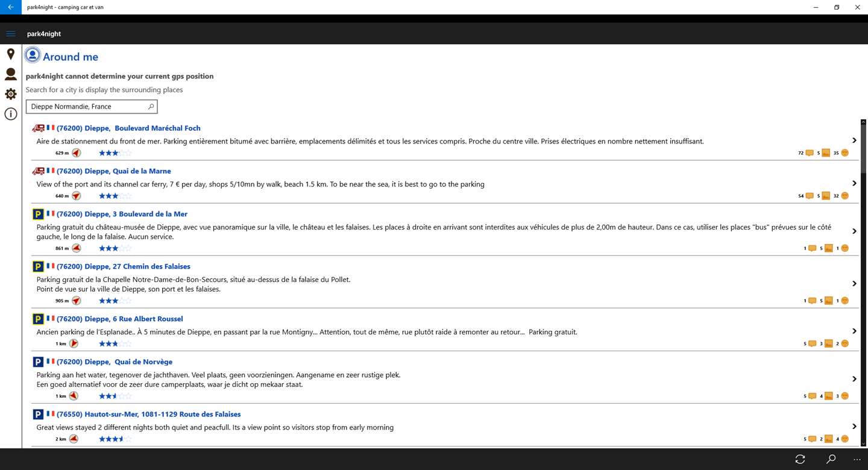Open settings via the gear icon
This screenshot has height=470, width=868.
click(x=11, y=94)
